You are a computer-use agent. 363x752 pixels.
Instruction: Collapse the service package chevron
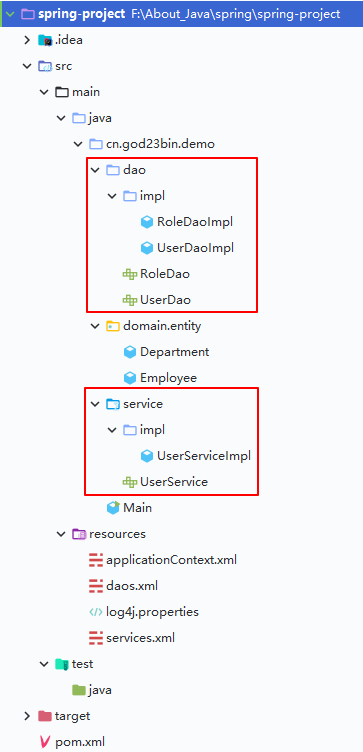point(94,404)
